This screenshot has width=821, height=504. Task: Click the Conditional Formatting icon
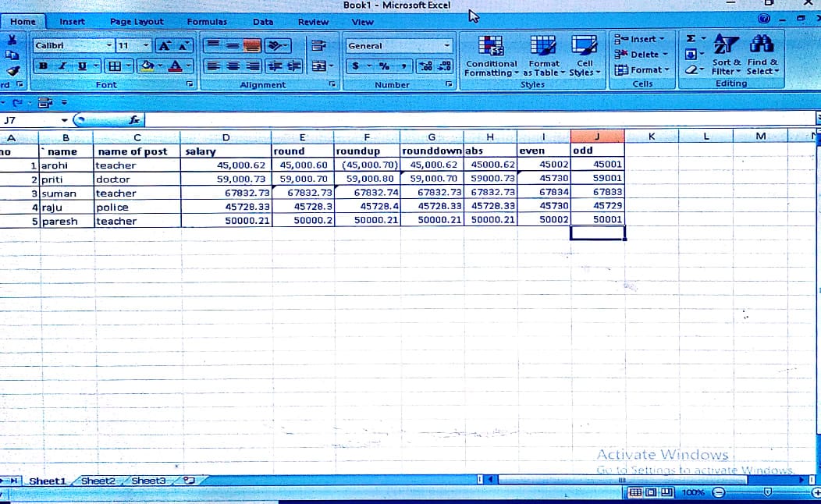(x=490, y=47)
